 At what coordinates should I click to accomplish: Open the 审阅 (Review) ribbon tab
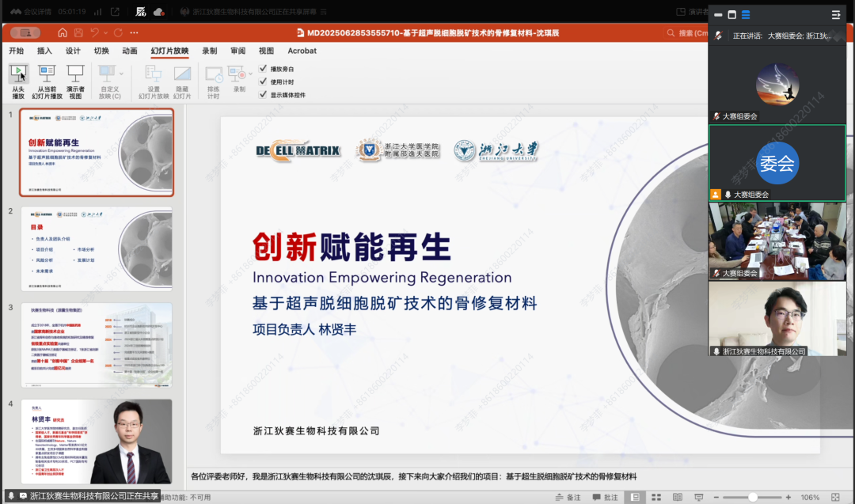click(x=237, y=51)
